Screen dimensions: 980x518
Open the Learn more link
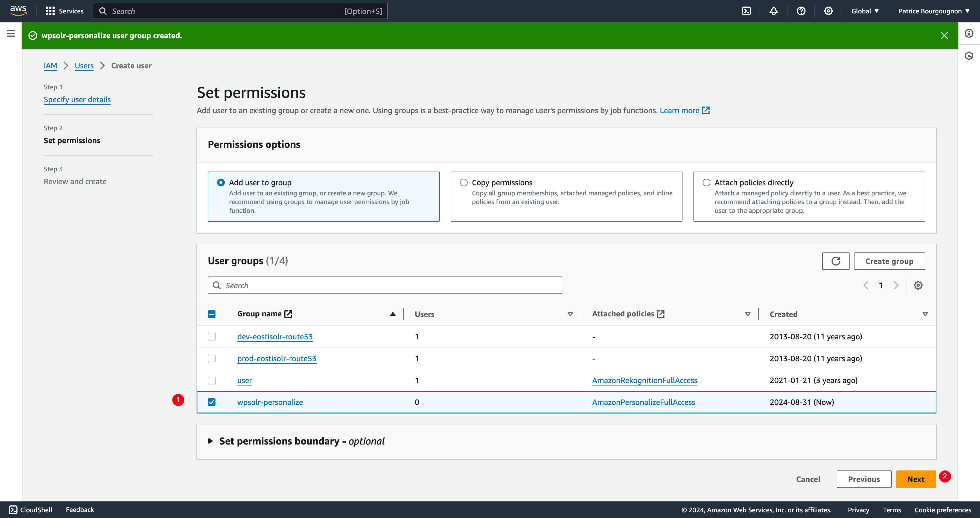pyautogui.click(x=679, y=111)
